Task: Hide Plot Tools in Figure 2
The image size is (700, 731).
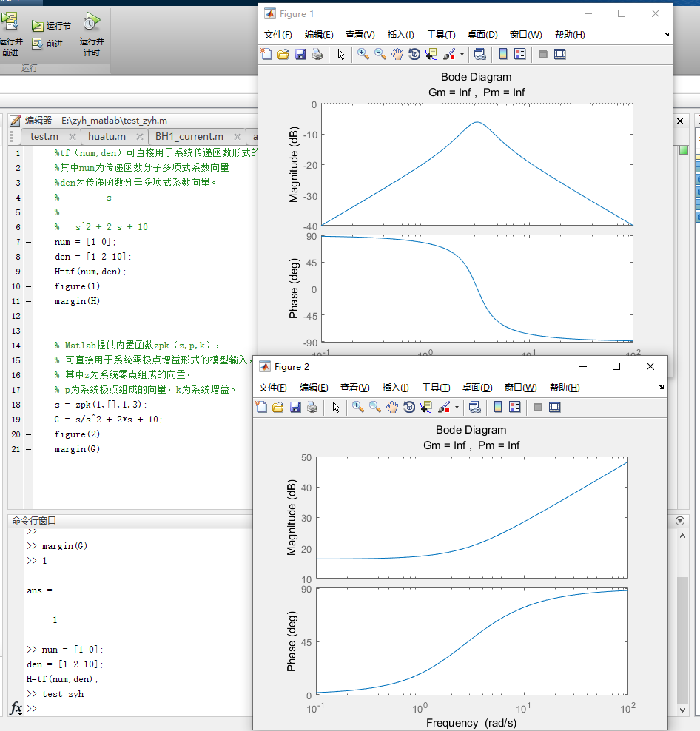Action: tap(538, 408)
